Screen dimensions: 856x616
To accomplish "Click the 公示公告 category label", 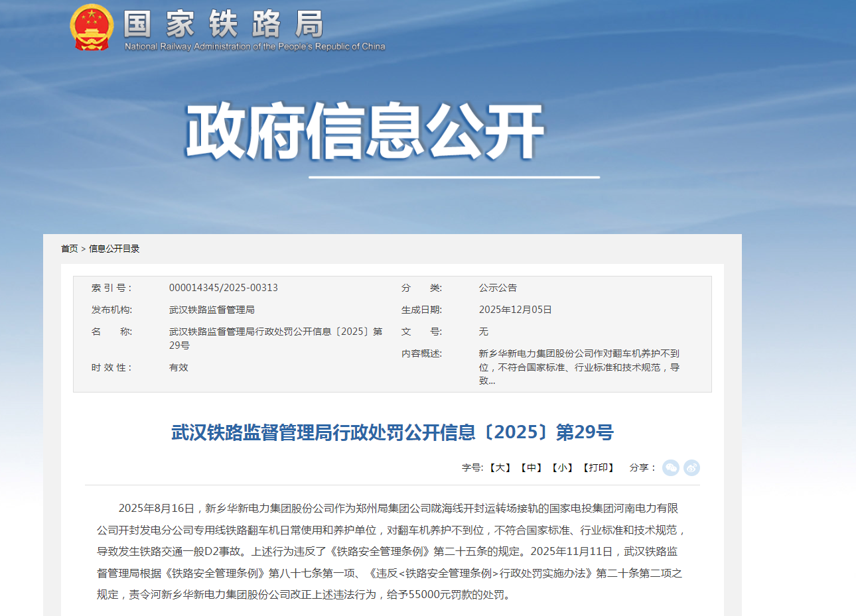I will (498, 287).
